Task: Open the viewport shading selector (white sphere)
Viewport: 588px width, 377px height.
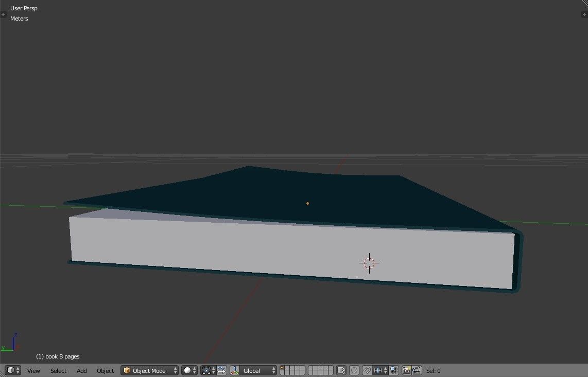Action: coord(189,370)
